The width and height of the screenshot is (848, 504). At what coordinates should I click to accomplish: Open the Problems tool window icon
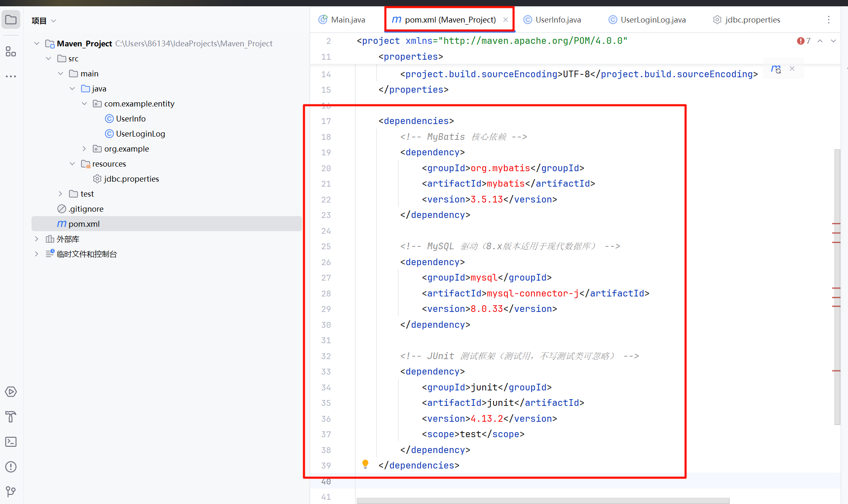[11, 467]
